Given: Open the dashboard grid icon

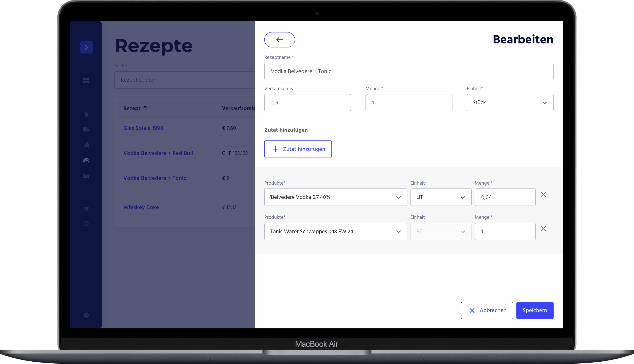Looking at the screenshot, I should coord(86,81).
